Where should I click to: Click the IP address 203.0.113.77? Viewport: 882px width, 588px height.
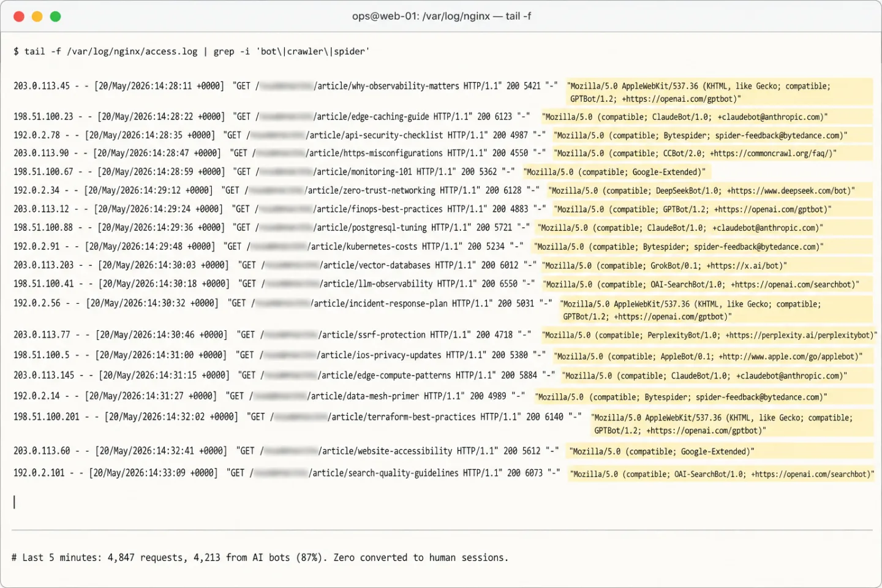click(x=42, y=334)
